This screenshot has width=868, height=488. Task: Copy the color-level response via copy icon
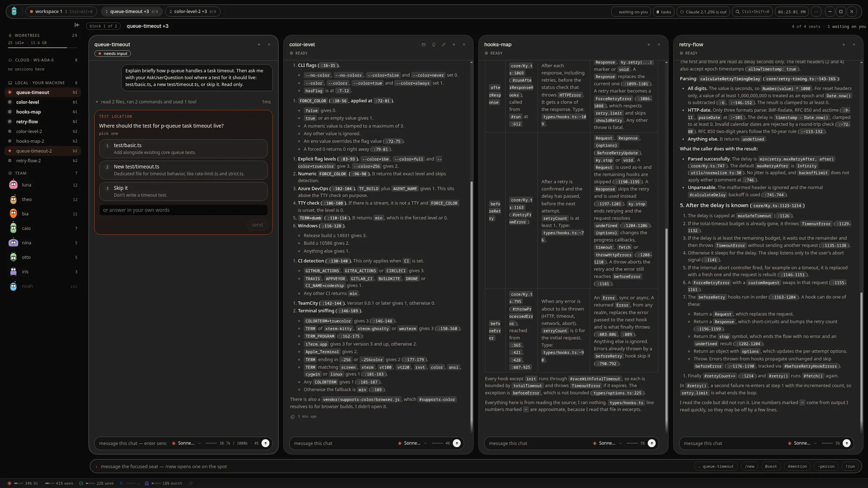[x=293, y=416]
